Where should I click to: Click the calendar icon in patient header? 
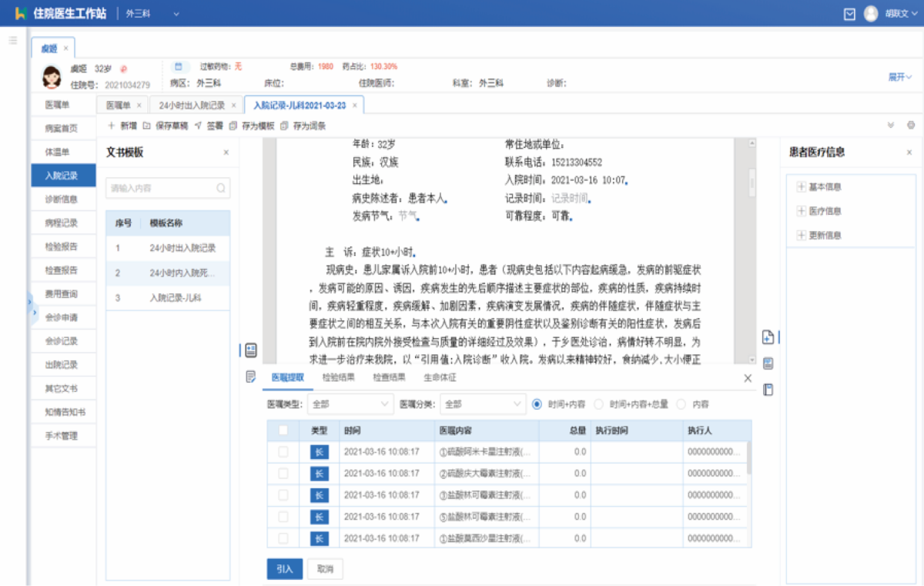(x=178, y=67)
